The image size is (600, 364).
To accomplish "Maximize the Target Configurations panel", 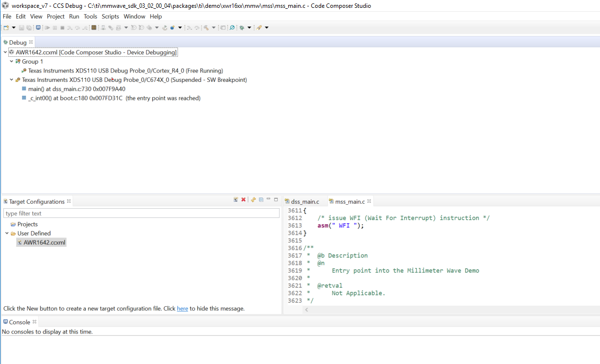I will [276, 199].
